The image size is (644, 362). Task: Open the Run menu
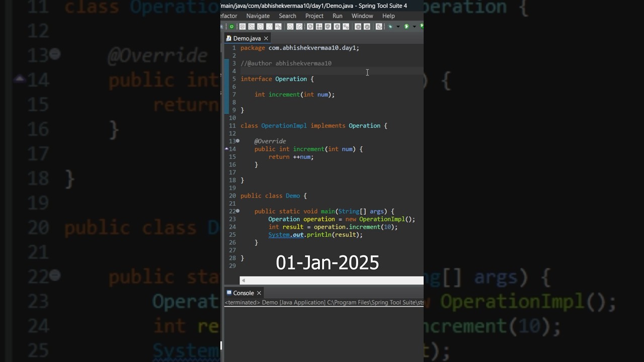click(x=338, y=16)
